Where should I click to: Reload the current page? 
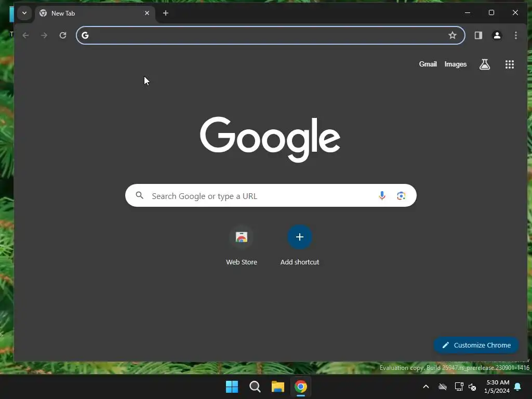[63, 35]
